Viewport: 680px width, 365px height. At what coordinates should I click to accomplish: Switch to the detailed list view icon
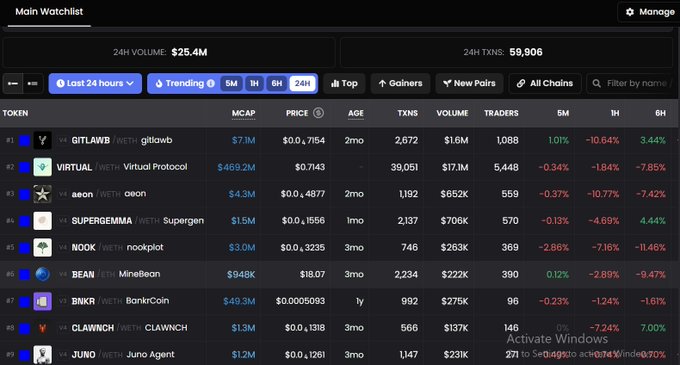[33, 83]
